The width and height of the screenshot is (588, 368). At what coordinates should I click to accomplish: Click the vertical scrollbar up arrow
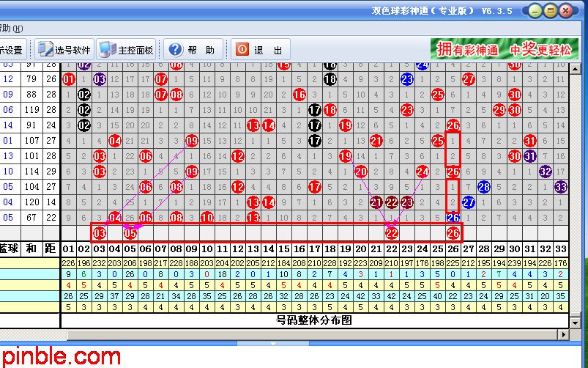point(575,69)
